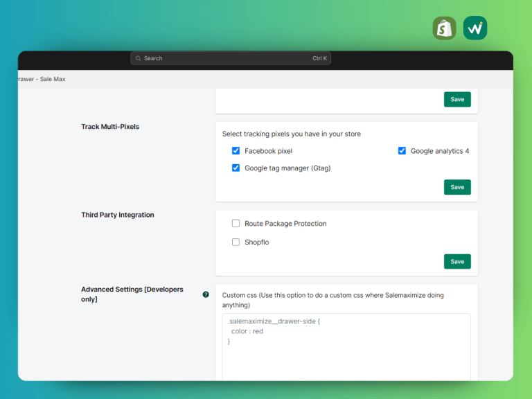
Task: Click inside the Custom css text area
Action: click(x=346, y=347)
